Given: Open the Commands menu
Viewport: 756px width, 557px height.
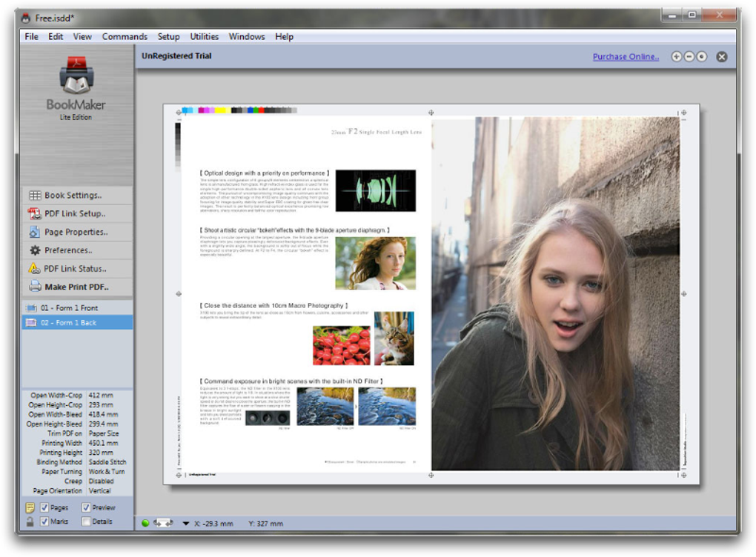Looking at the screenshot, I should (x=125, y=36).
